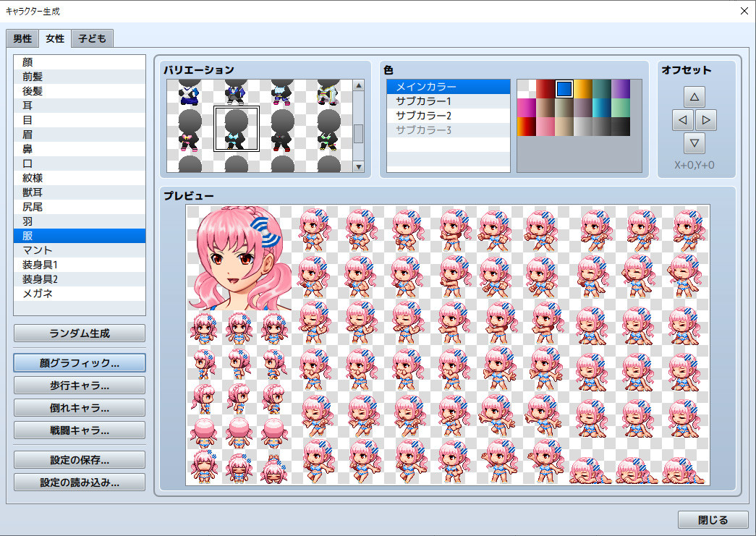Switch to the 男性 tab
756x536 pixels.
point(22,38)
